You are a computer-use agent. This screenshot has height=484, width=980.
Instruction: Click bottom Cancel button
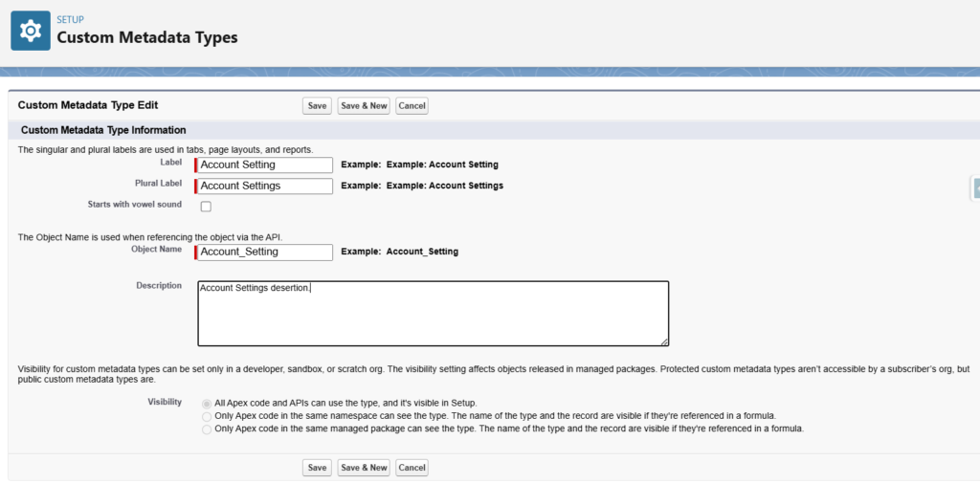point(412,467)
